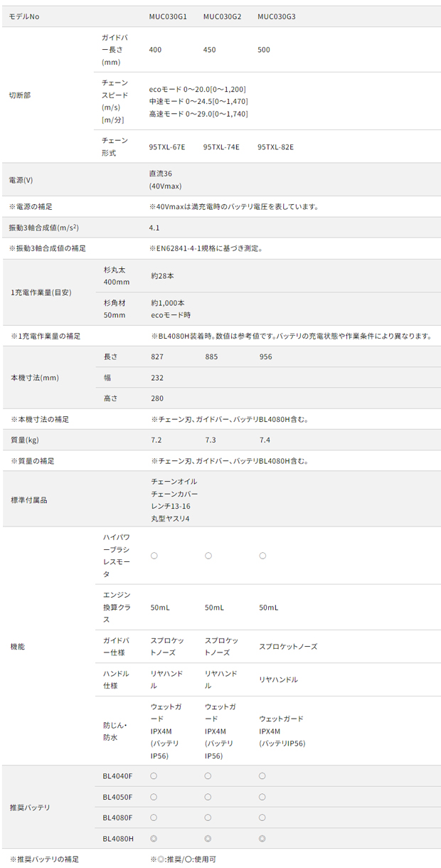
Task: Click the ※BL4080H装着時 reference note
Action: point(291,335)
